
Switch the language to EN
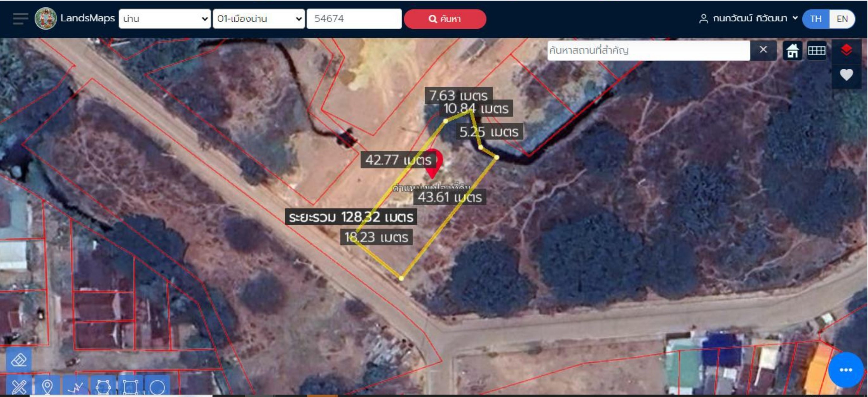842,19
